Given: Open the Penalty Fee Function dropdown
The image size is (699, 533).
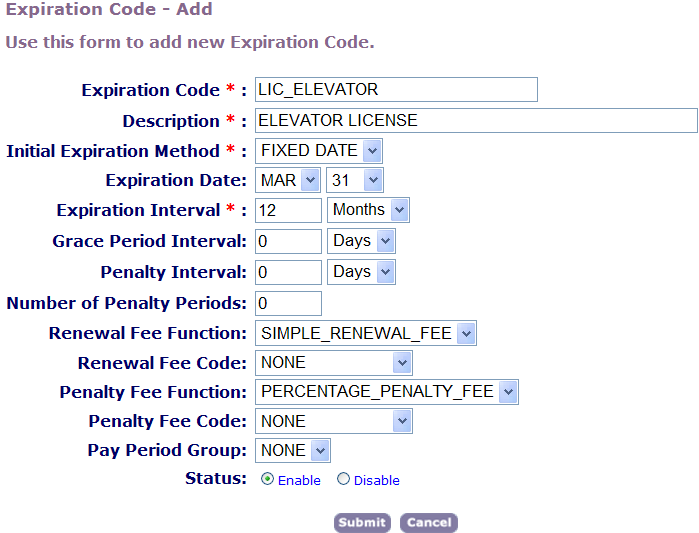Looking at the screenshot, I should coord(387,392).
